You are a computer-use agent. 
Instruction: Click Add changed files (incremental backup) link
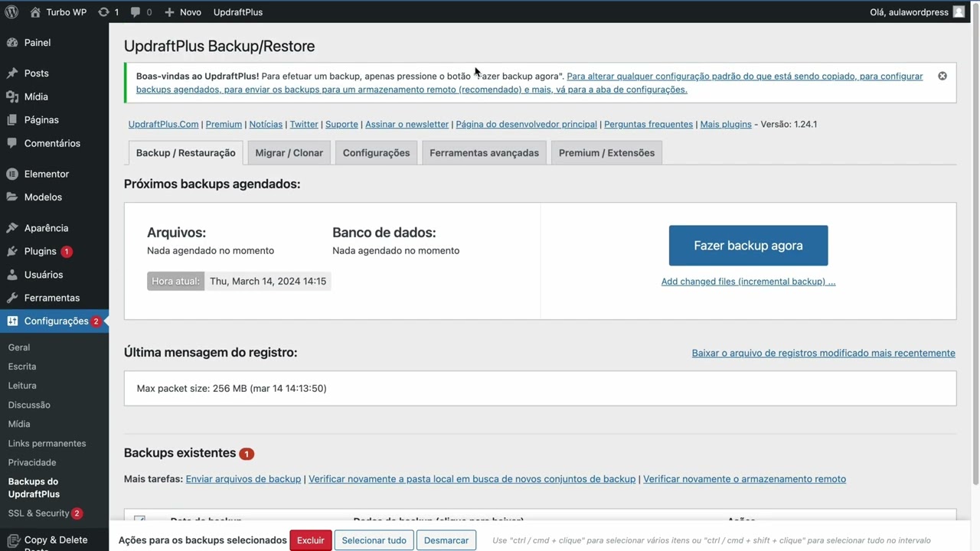point(748,282)
